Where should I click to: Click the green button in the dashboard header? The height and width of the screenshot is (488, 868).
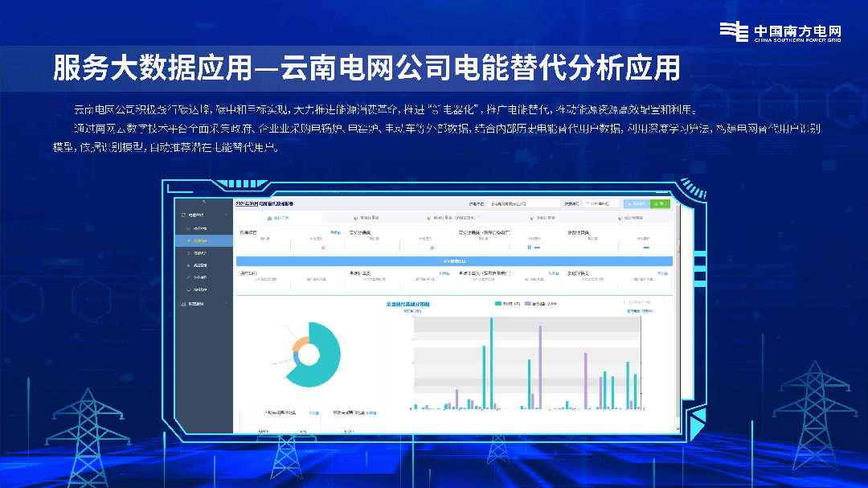click(660, 204)
